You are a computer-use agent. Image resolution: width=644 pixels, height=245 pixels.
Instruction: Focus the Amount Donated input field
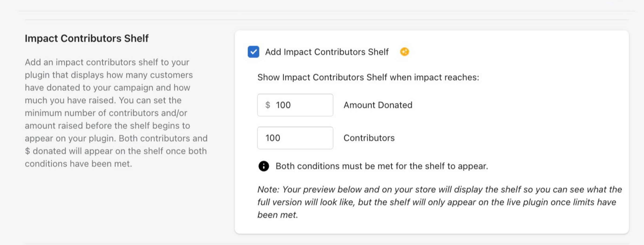[x=305, y=105]
